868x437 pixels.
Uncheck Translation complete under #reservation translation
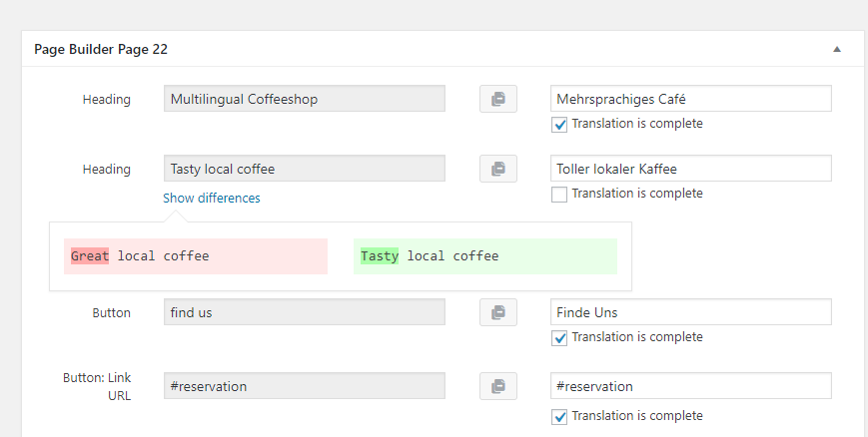pyautogui.click(x=559, y=417)
